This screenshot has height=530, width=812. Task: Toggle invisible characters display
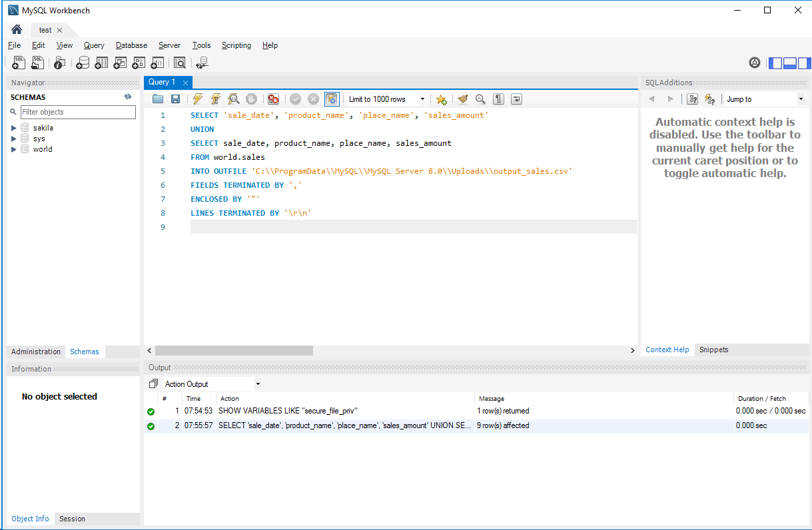click(x=498, y=99)
